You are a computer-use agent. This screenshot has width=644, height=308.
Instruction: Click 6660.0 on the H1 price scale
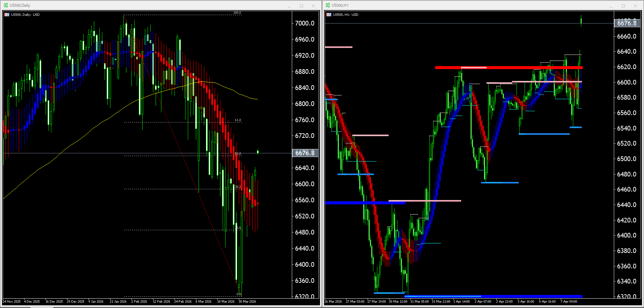click(x=627, y=36)
